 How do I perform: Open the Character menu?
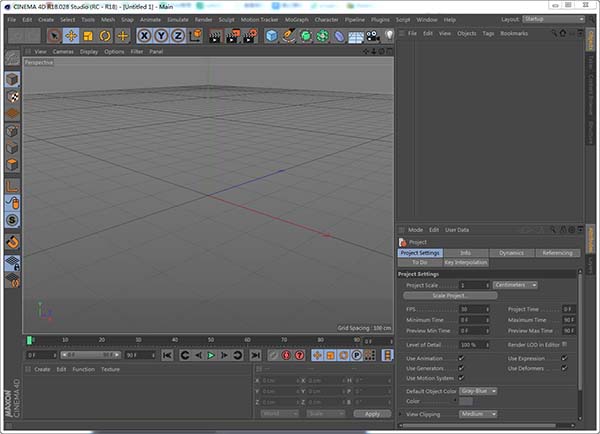[x=326, y=20]
